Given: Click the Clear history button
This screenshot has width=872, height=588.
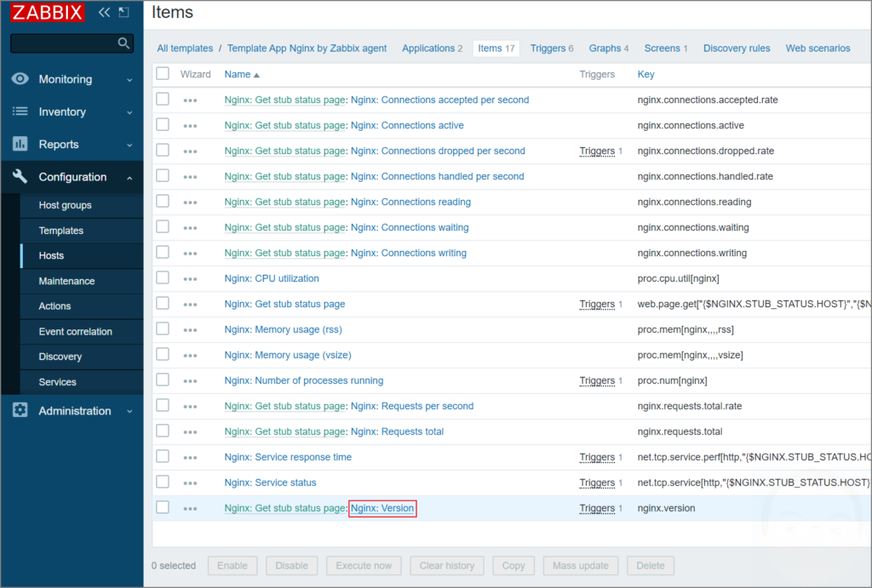Looking at the screenshot, I should 446,566.
